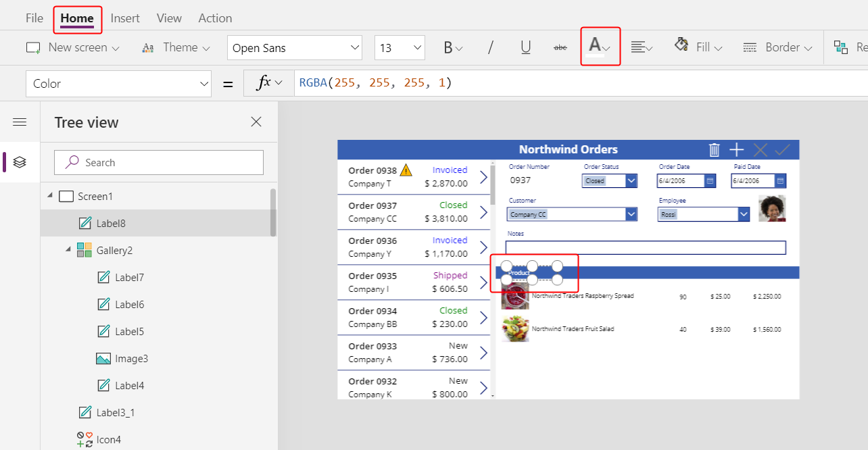This screenshot has height=450, width=868.
Task: Select the Tree view layers icon
Action: tap(20, 162)
